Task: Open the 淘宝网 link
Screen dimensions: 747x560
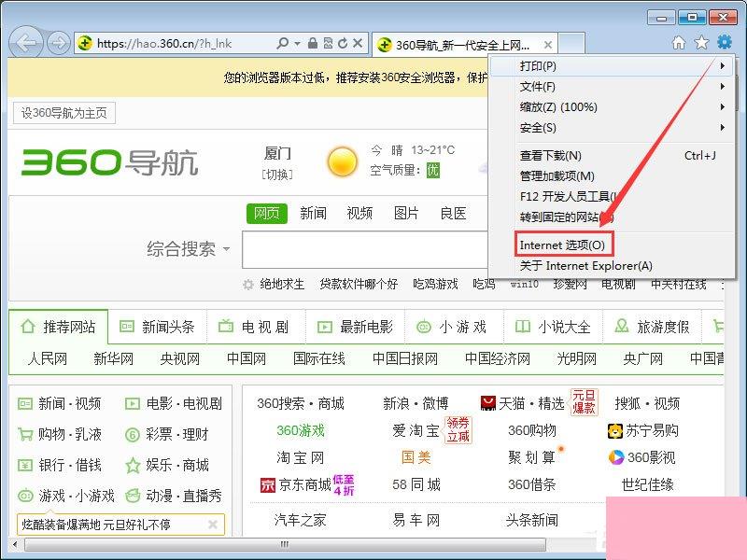Action: 300,457
